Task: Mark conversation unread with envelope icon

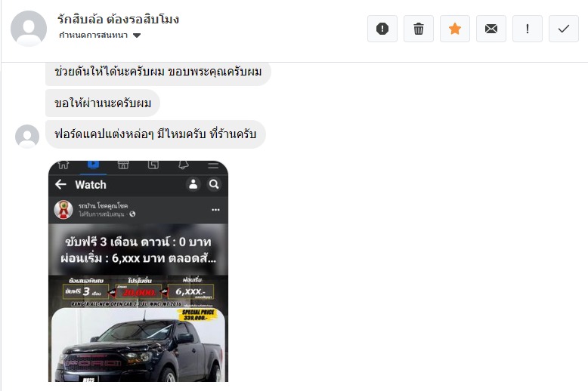Action: click(491, 29)
